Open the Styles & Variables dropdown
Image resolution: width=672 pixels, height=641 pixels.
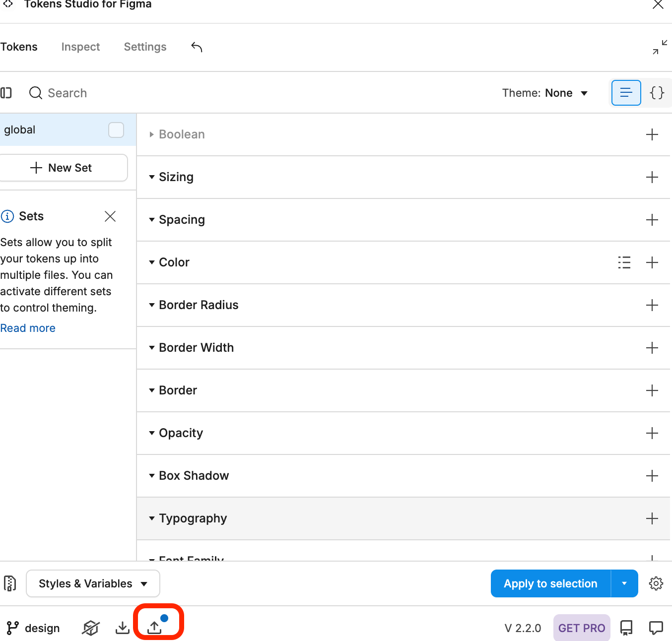93,583
